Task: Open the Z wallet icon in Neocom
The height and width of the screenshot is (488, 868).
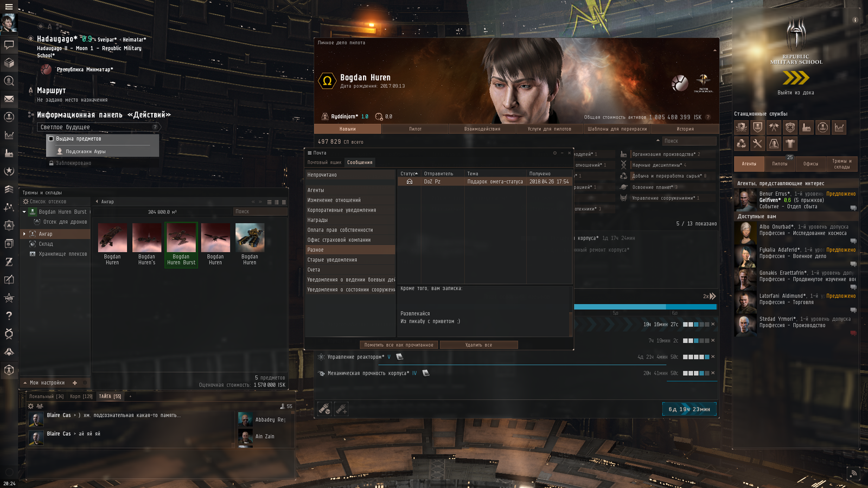Action: point(9,261)
